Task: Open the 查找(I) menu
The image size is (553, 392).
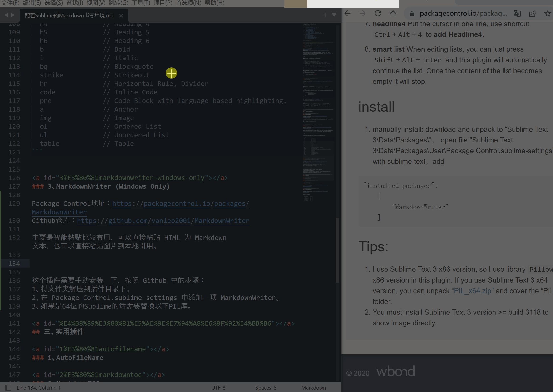Action: (75, 3)
